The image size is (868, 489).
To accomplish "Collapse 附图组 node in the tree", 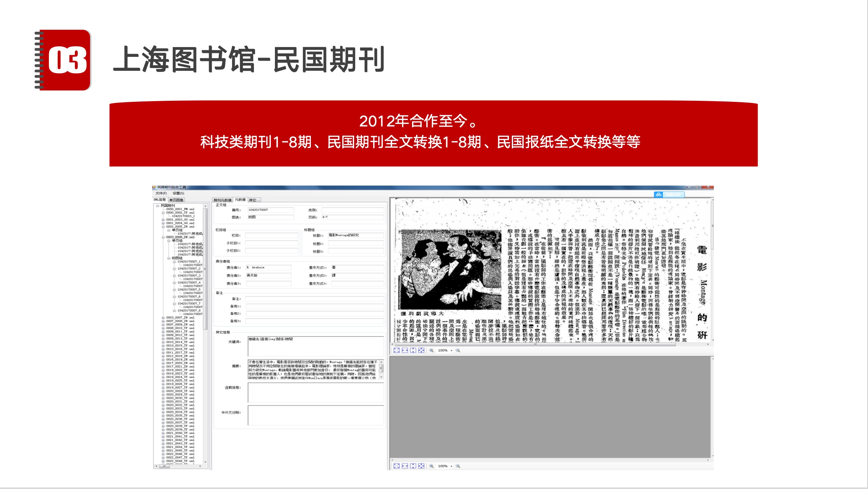I will click(169, 258).
